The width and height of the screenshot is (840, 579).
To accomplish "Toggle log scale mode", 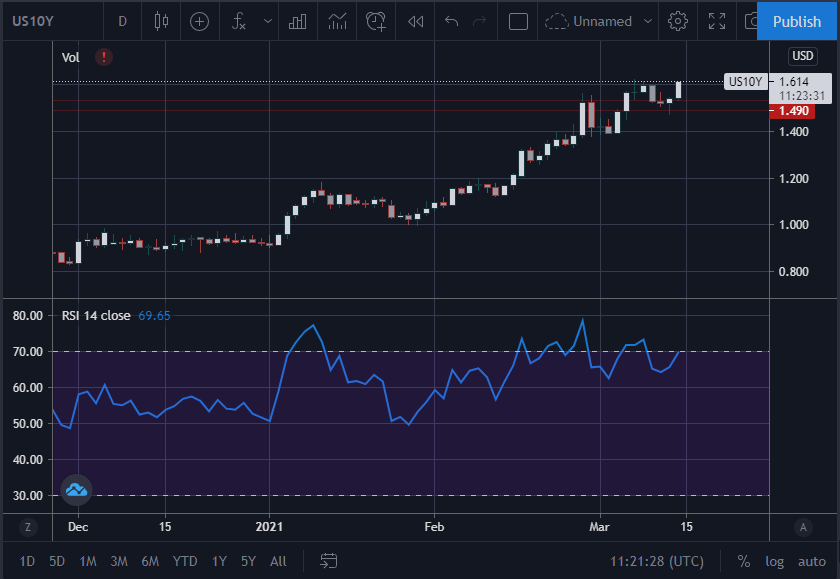I will tap(774, 561).
